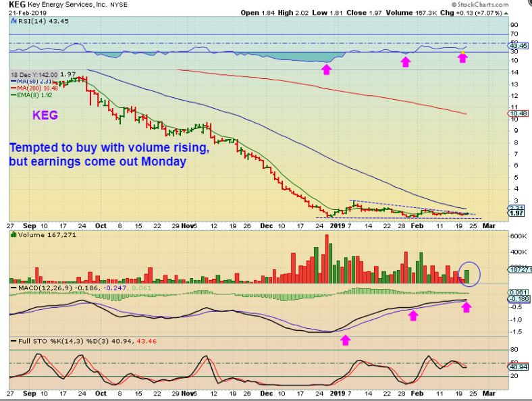Click the Volume 167.3K value in header
Screen dimensions: 532x401
[x=411, y=13]
